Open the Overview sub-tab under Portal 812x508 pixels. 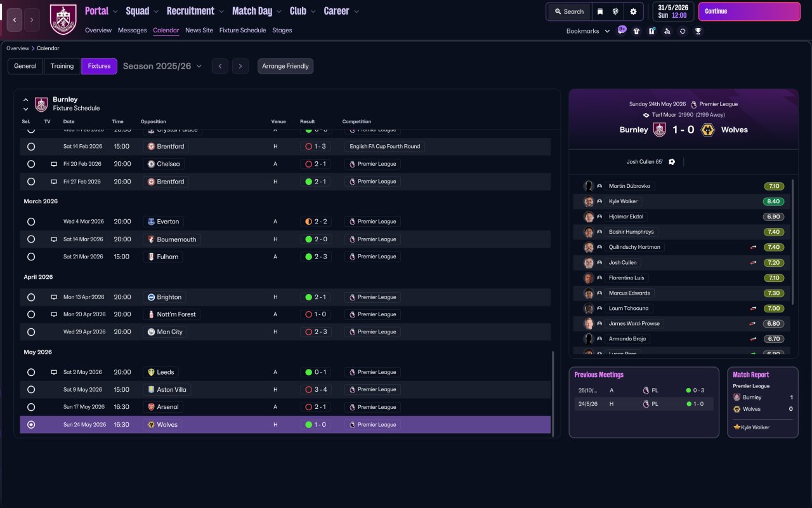click(98, 30)
